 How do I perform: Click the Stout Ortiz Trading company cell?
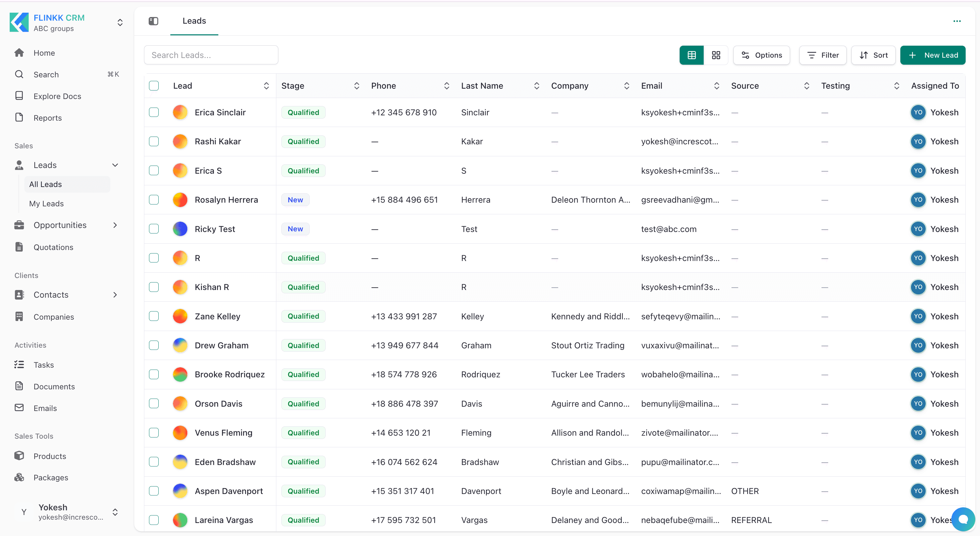coord(588,345)
